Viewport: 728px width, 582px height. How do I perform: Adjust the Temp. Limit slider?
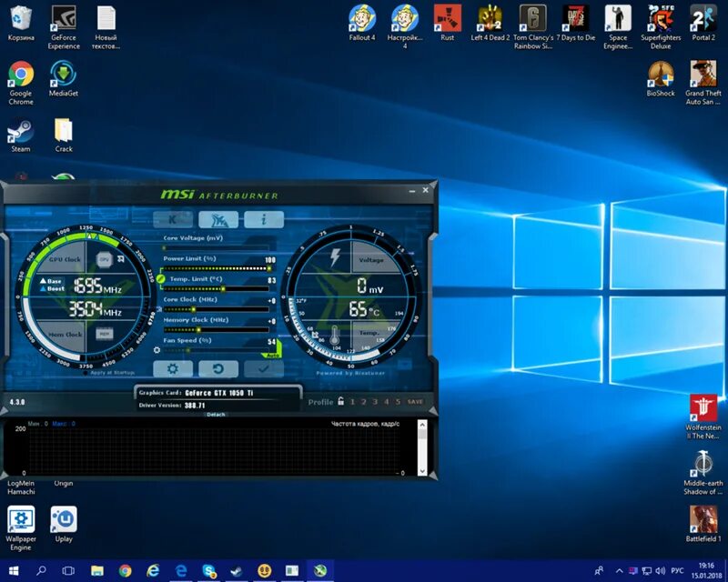click(x=216, y=289)
